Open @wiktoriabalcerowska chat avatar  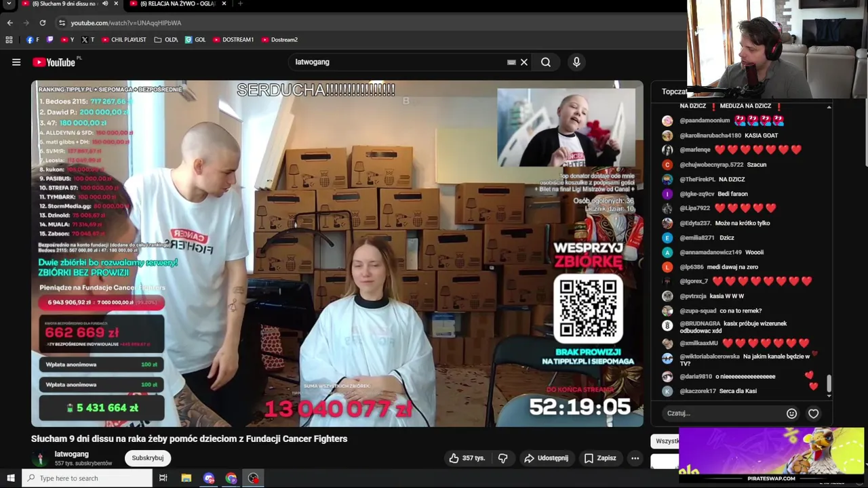tap(667, 359)
